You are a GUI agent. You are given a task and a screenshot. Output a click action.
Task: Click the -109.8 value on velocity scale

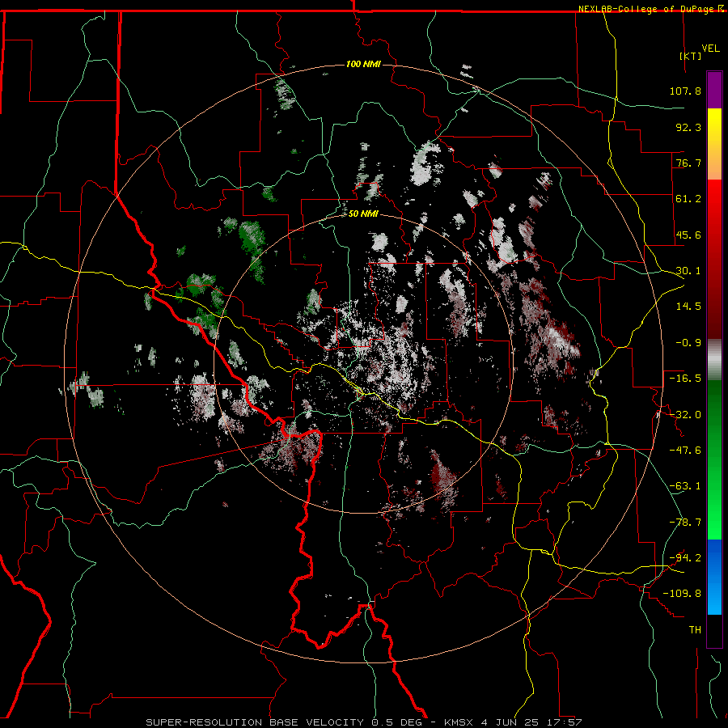tap(682, 594)
